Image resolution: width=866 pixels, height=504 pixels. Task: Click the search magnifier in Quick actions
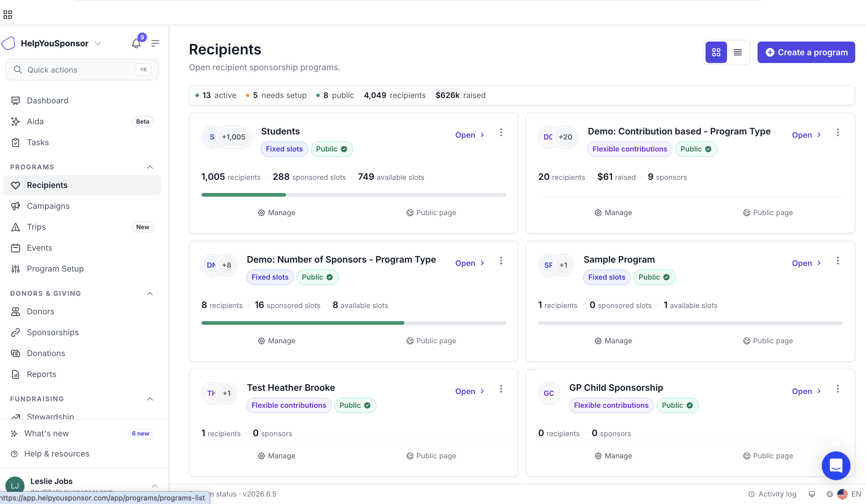tap(18, 70)
